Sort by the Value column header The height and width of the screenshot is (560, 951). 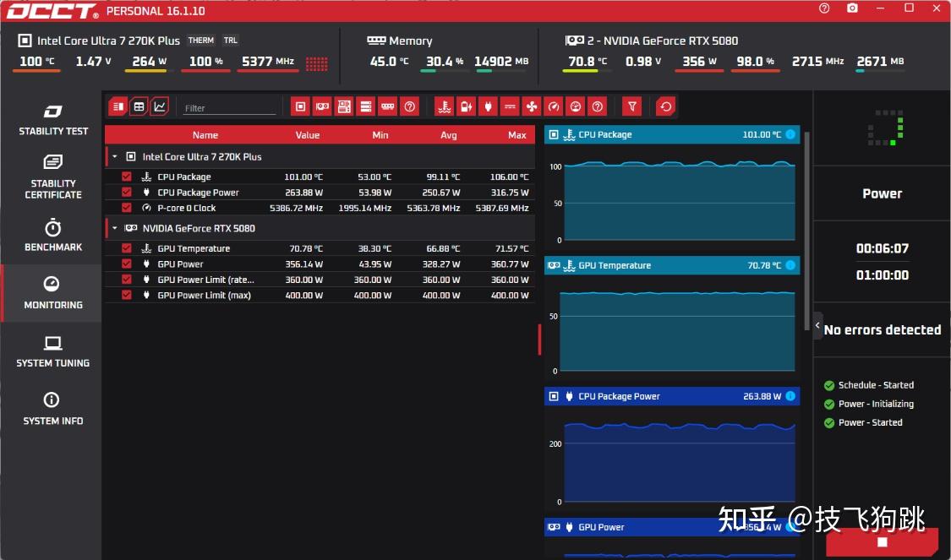click(308, 135)
